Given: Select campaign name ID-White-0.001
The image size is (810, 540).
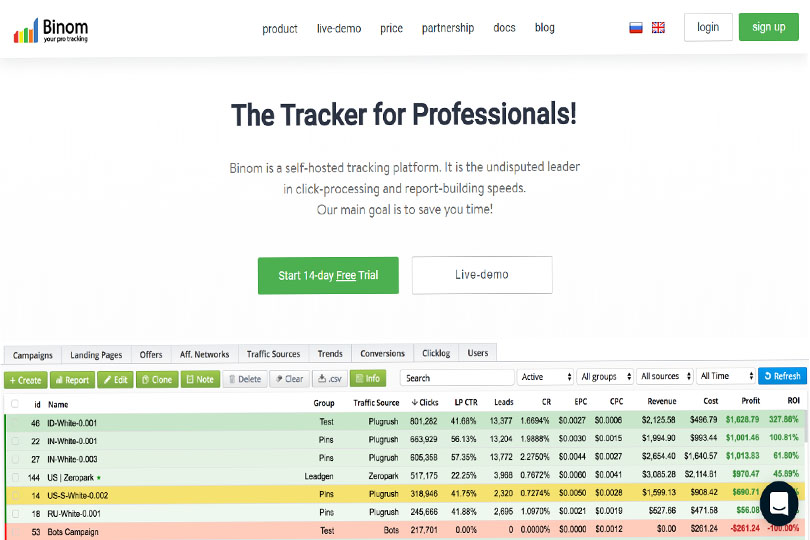Looking at the screenshot, I should (72, 423).
